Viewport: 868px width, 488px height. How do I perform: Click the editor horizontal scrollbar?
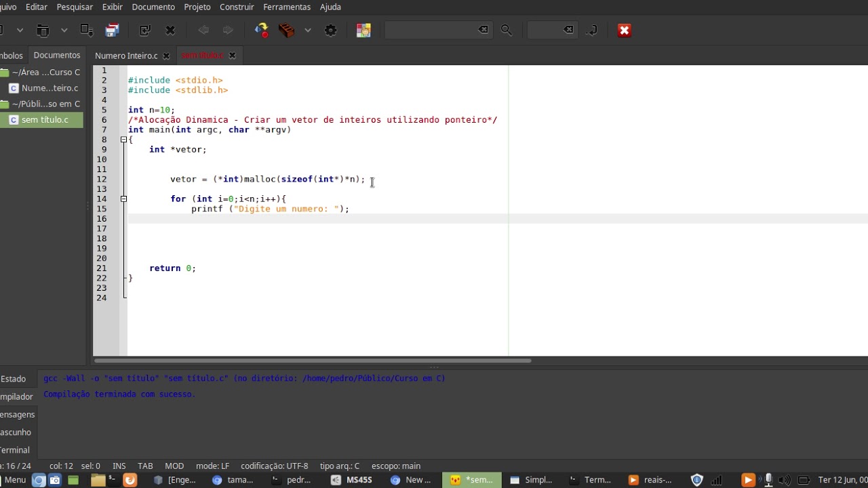click(312, 361)
